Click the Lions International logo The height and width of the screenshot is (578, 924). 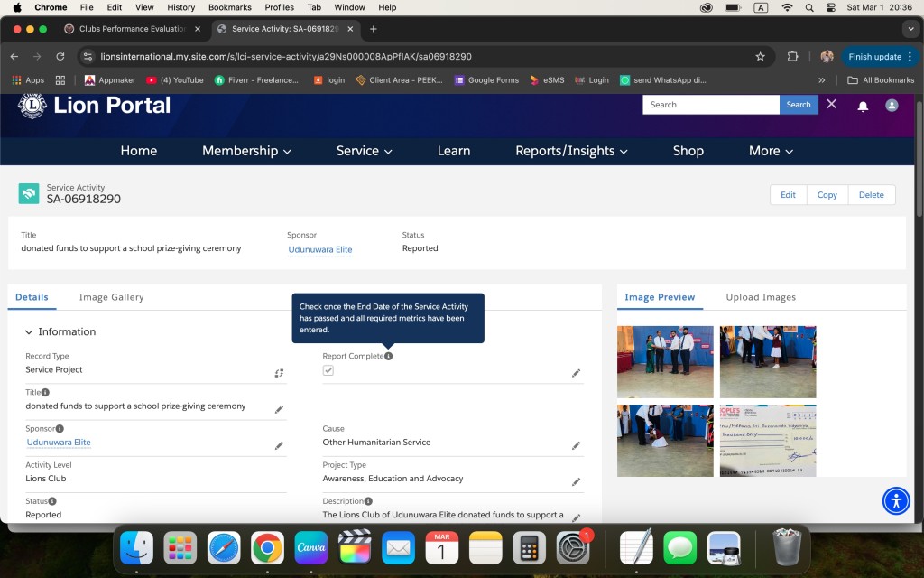click(32, 105)
